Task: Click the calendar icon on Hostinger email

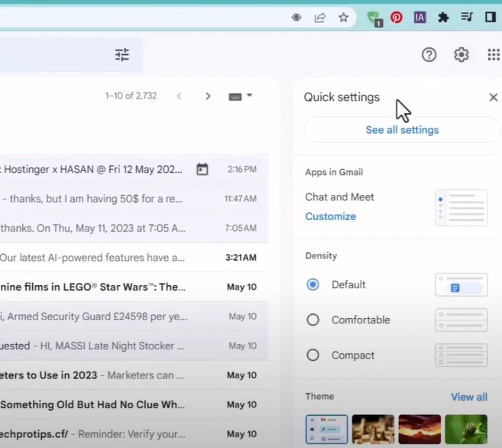Action: point(202,169)
